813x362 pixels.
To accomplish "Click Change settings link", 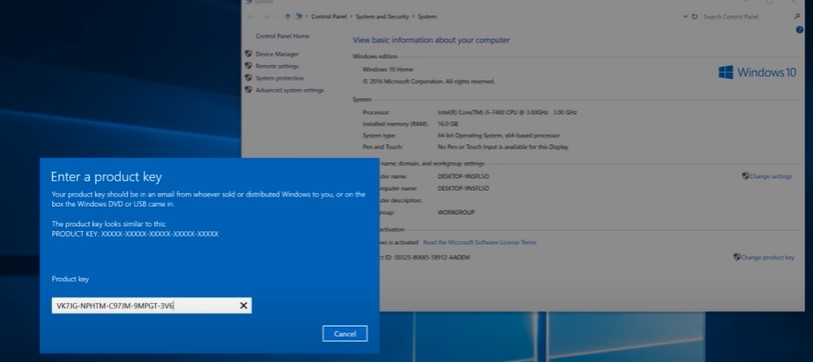I will click(x=770, y=176).
